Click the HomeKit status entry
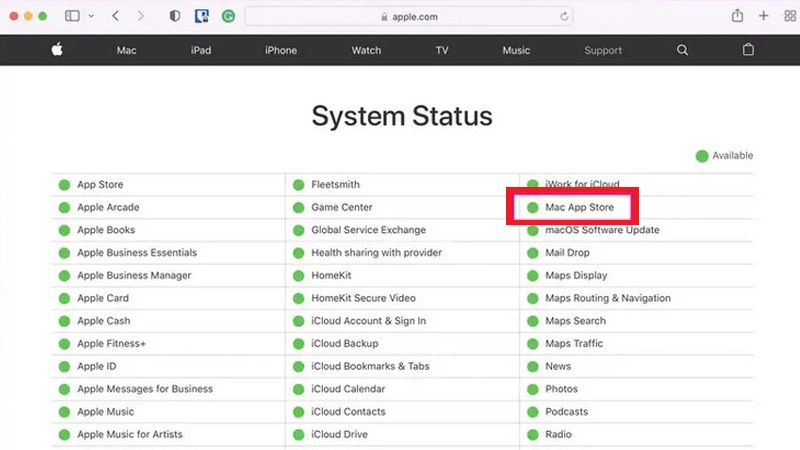The image size is (800, 450). pyautogui.click(x=331, y=275)
